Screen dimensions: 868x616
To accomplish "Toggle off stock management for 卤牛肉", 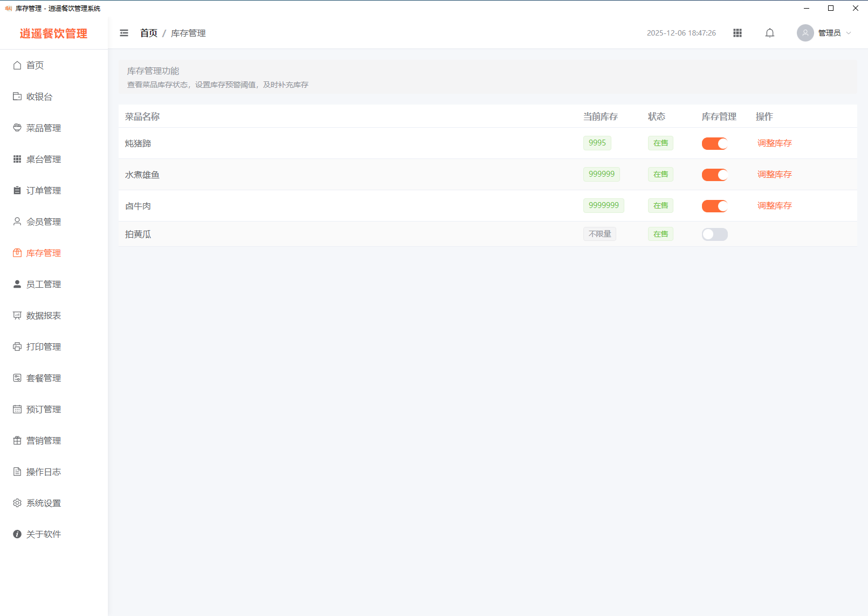I will tap(714, 206).
